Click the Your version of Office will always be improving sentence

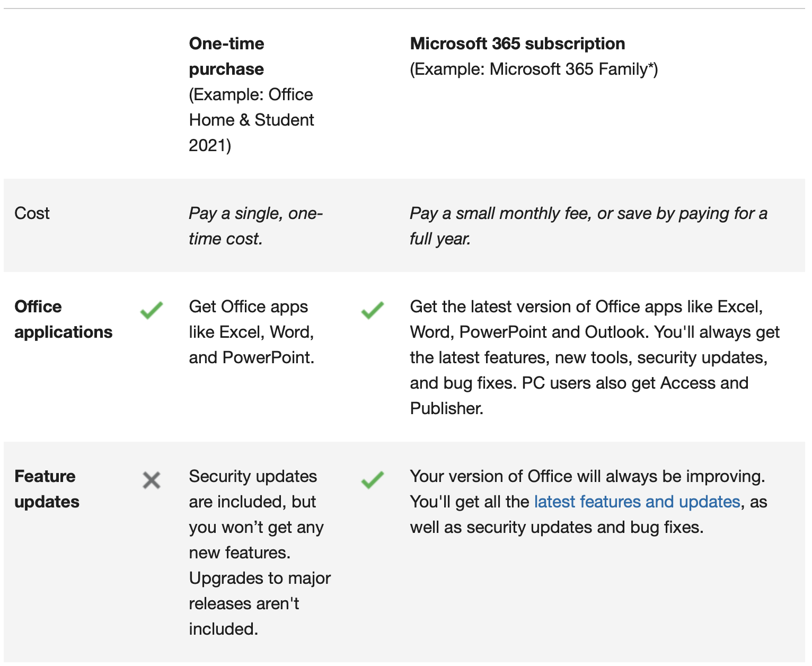click(587, 476)
